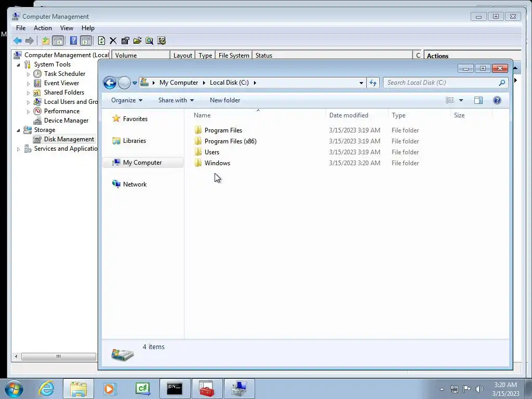532x399 pixels.
Task: Open the Help menu
Action: point(88,28)
